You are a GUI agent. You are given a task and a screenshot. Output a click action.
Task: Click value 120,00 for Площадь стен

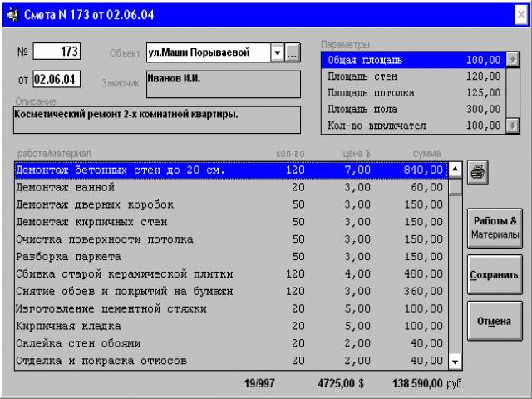483,76
